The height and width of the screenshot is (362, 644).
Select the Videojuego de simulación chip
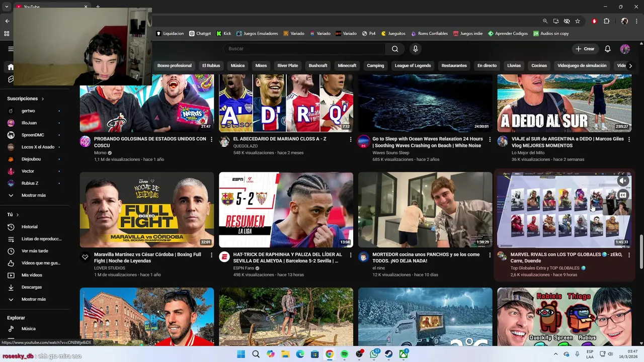pos(582,66)
